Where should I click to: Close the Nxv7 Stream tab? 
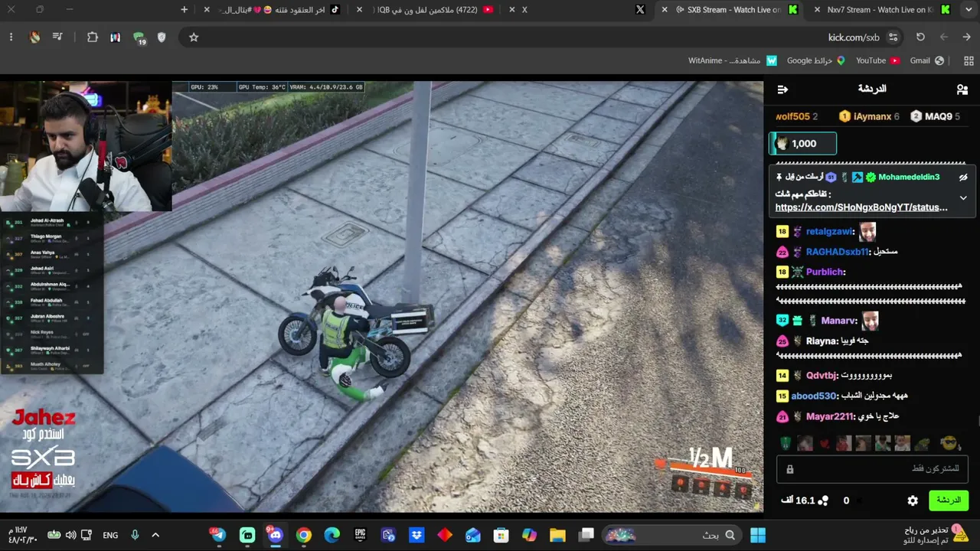tap(818, 10)
